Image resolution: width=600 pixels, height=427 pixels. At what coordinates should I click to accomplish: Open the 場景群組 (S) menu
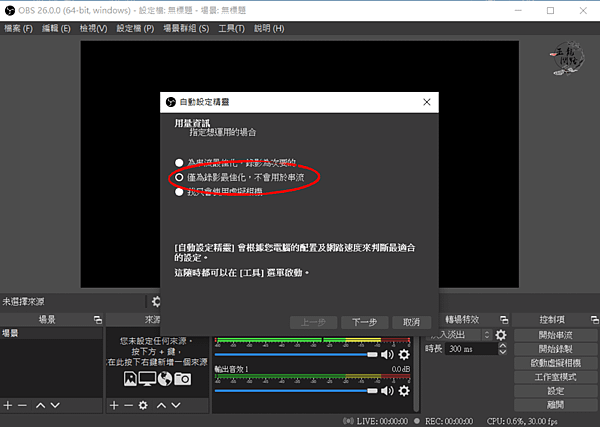pos(186,29)
